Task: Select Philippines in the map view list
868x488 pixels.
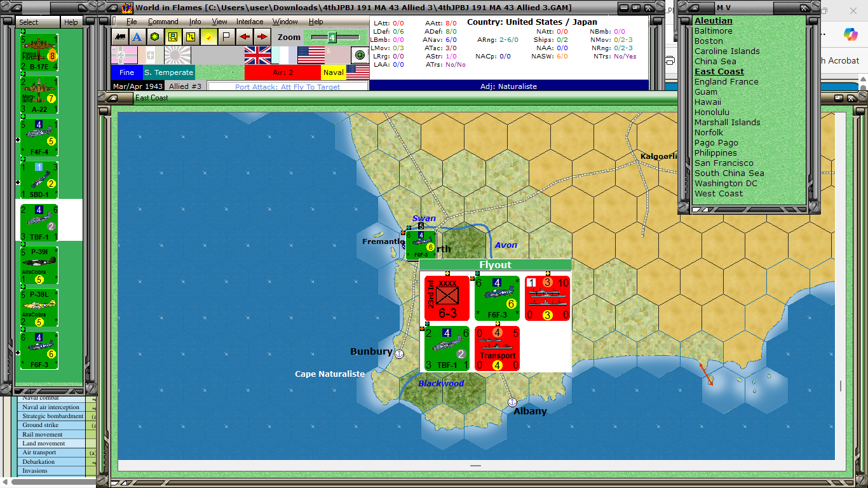Action: (715, 153)
